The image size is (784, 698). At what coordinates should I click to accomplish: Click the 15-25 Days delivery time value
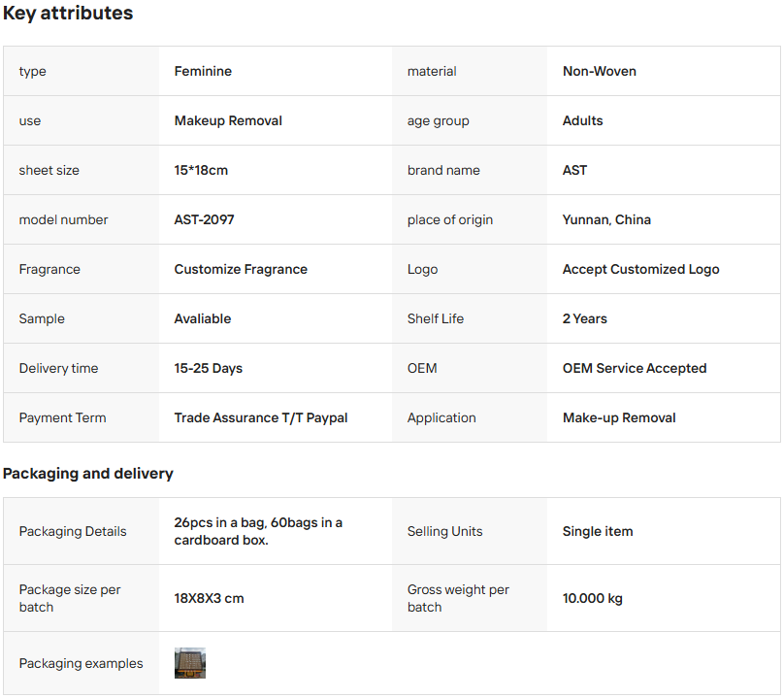(x=209, y=368)
